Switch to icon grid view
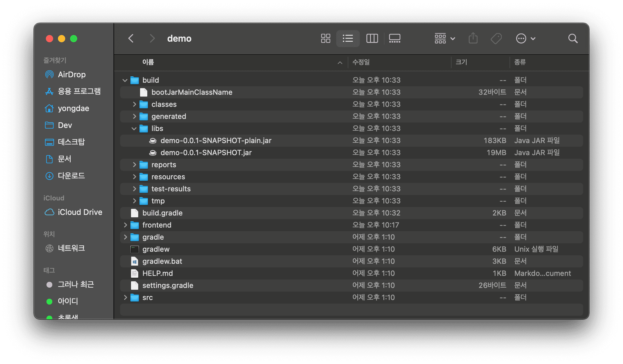 (325, 38)
